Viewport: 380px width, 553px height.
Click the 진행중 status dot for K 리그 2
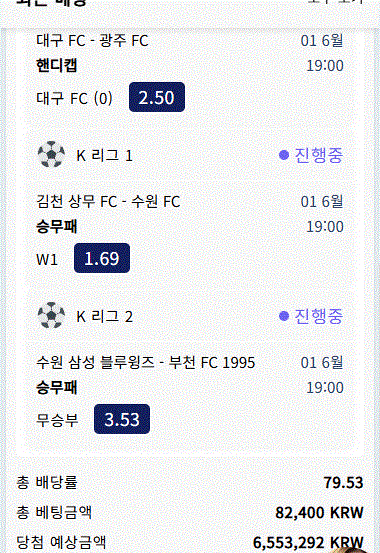pos(284,316)
